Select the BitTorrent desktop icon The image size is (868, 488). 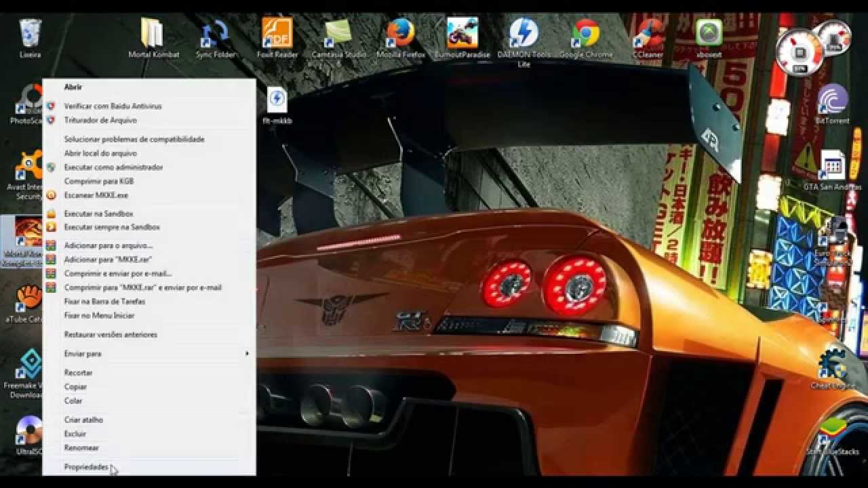[x=833, y=104]
